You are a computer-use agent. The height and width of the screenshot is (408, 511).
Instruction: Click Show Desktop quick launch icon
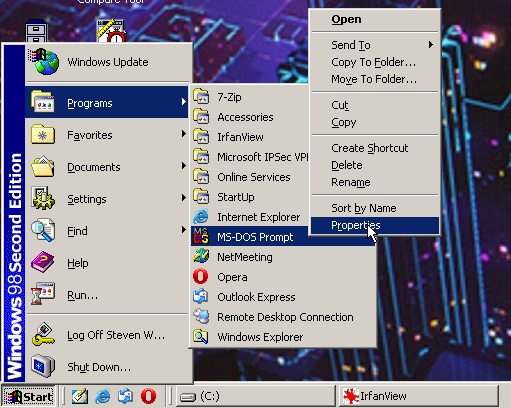coord(80,396)
